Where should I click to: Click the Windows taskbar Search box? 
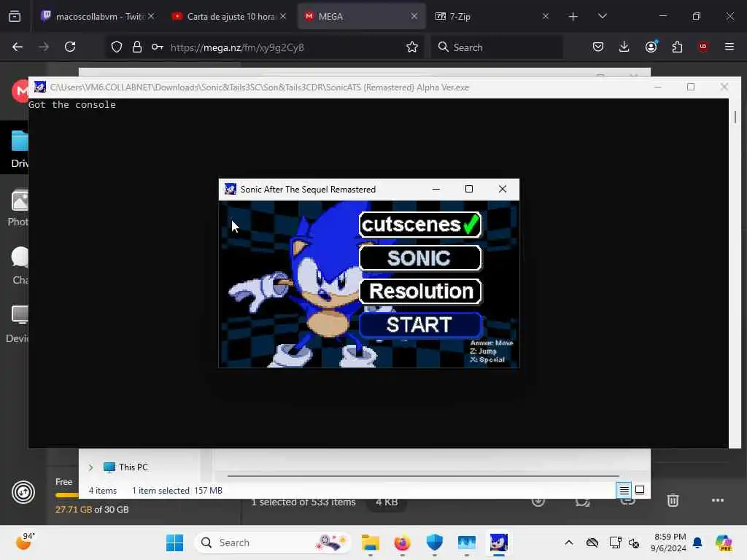273,542
